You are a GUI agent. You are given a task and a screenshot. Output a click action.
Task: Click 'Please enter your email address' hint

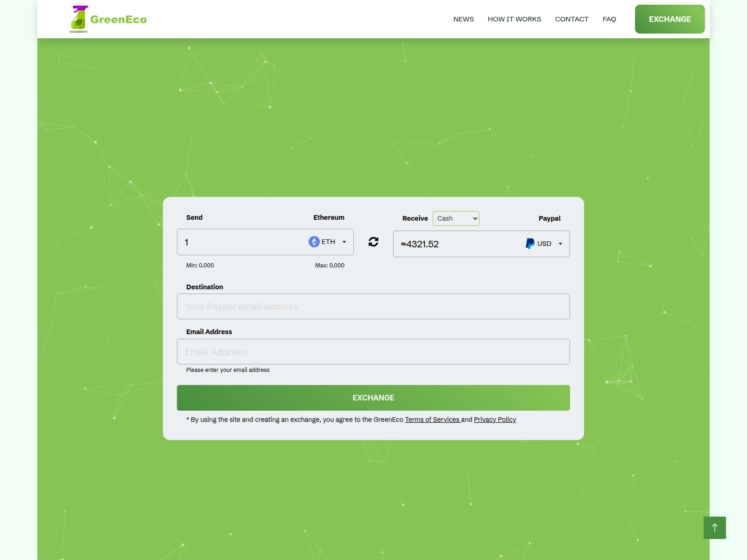point(228,370)
